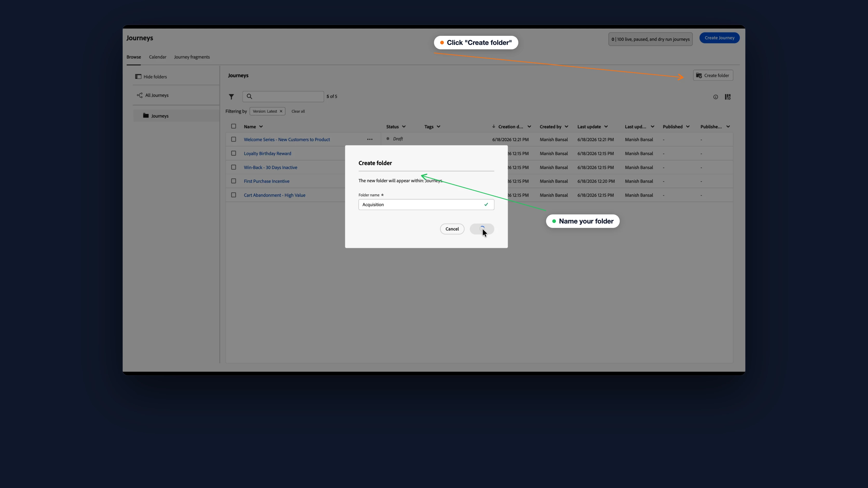Viewport: 868px width, 488px height.
Task: Expand the Published by column dropdown
Action: (728, 127)
